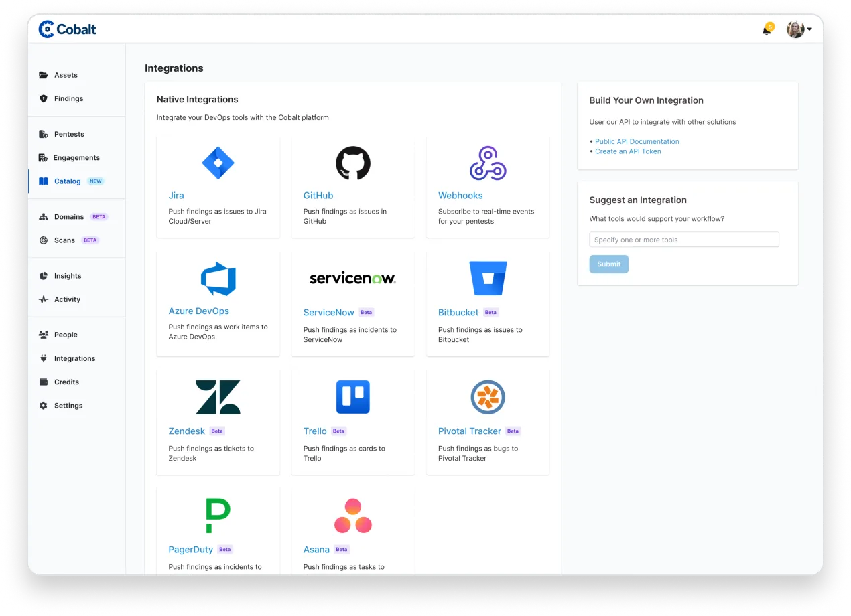Open notifications bell icon
Viewport: 851px width, 616px height.
tap(767, 30)
